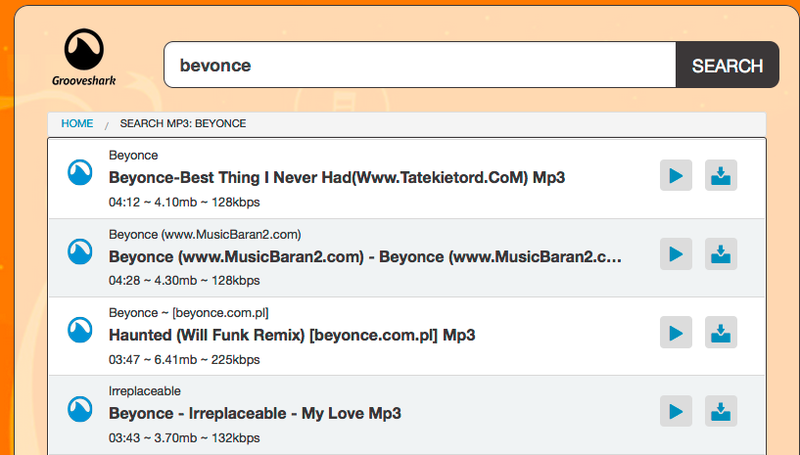
Task: Download Best Thing I Never Had track
Action: tap(720, 175)
